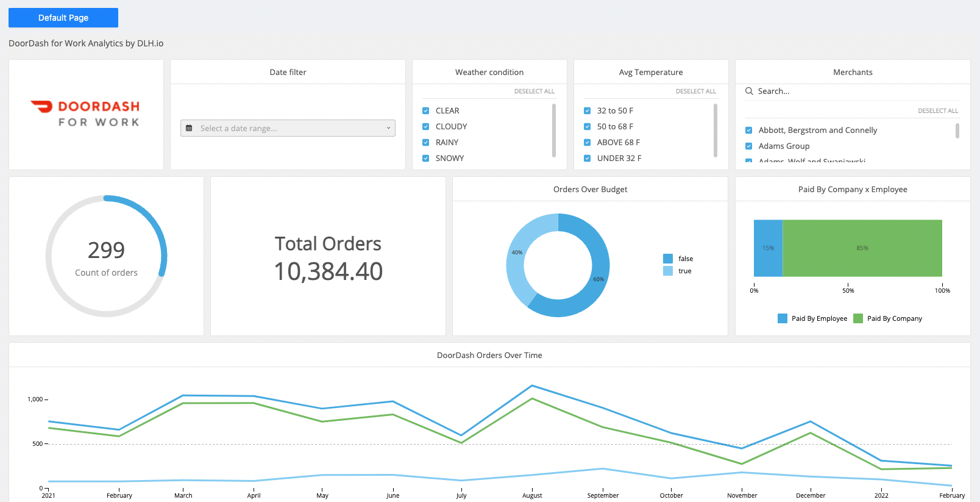The width and height of the screenshot is (980, 502).
Task: Toggle the 50 to 68 F checkbox
Action: click(x=587, y=126)
